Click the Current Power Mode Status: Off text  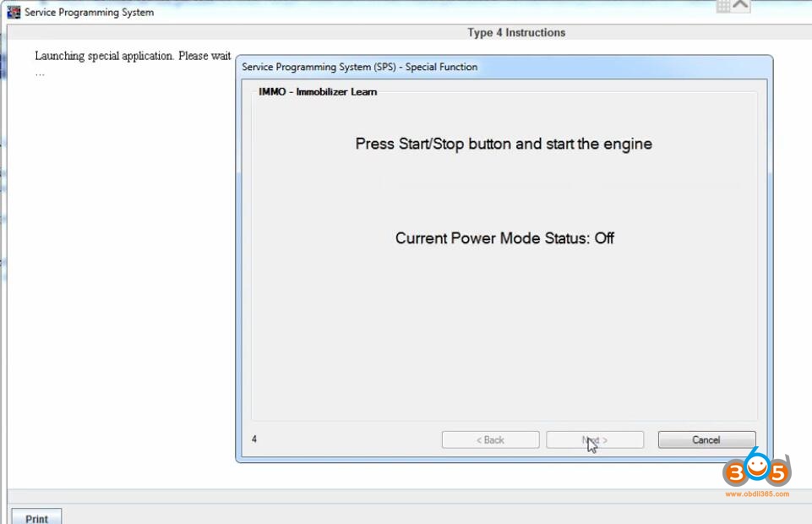[504, 238]
